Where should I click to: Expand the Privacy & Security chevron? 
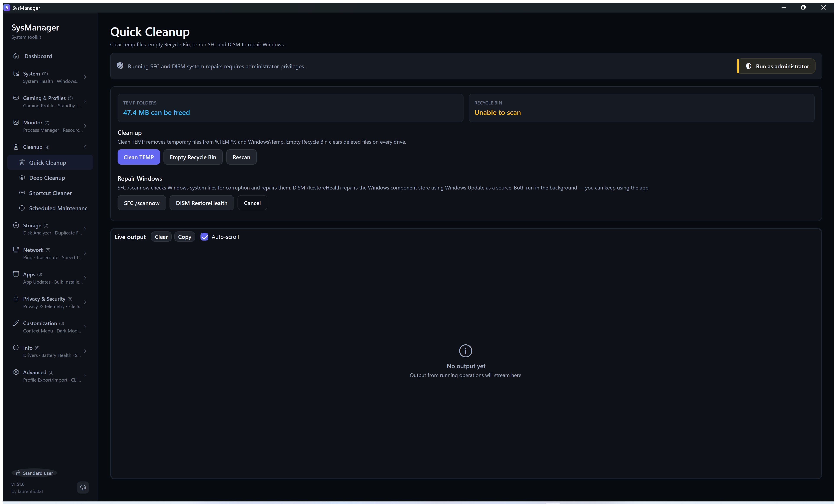85,302
